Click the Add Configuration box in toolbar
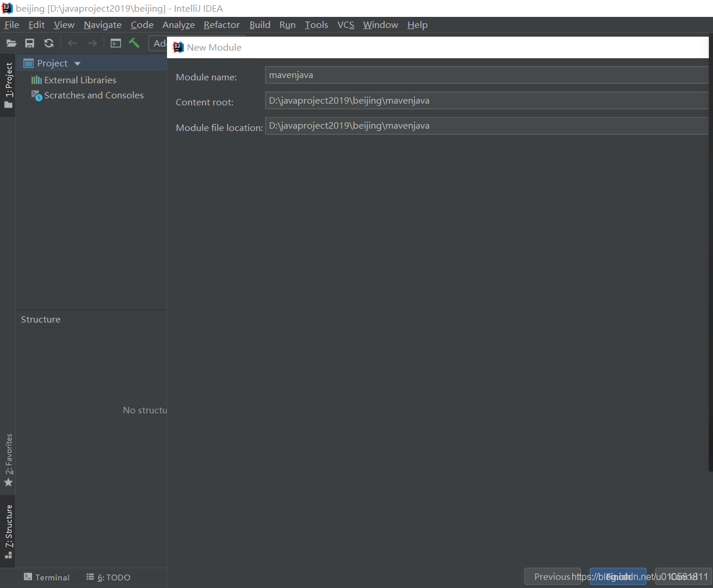713x588 pixels. pyautogui.click(x=158, y=43)
